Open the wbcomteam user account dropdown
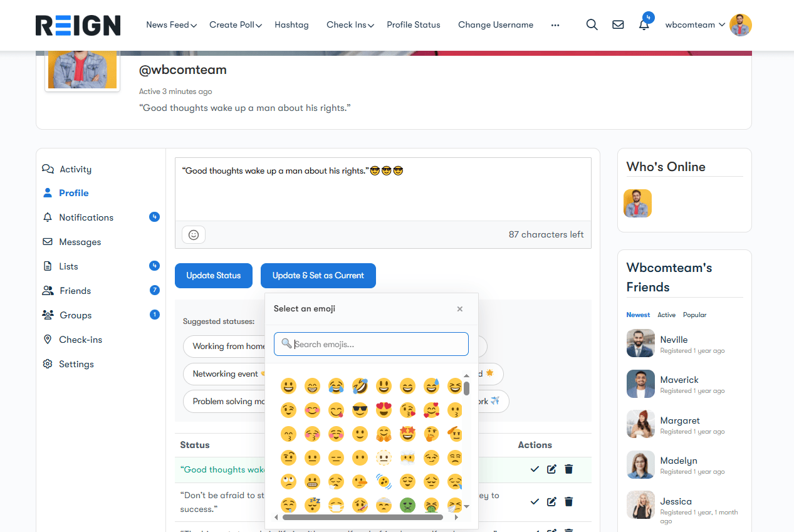 tap(695, 25)
